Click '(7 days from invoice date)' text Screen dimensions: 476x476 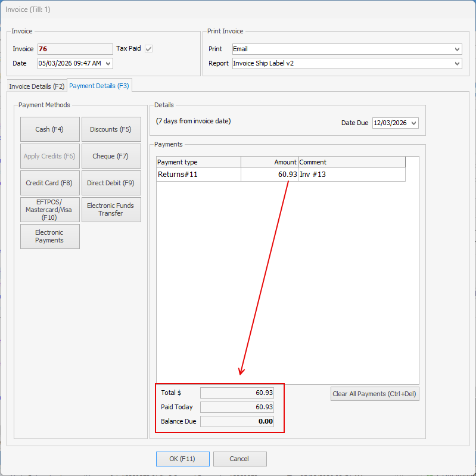click(x=194, y=121)
